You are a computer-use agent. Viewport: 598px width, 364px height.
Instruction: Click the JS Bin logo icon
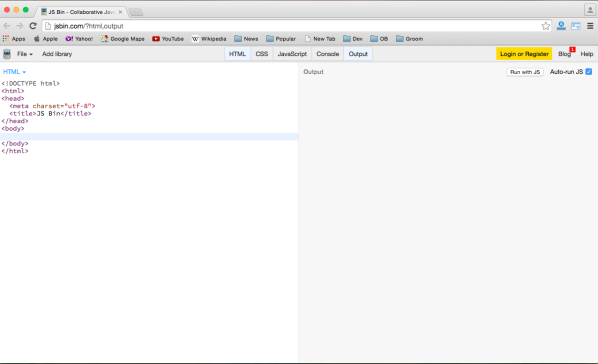7,54
